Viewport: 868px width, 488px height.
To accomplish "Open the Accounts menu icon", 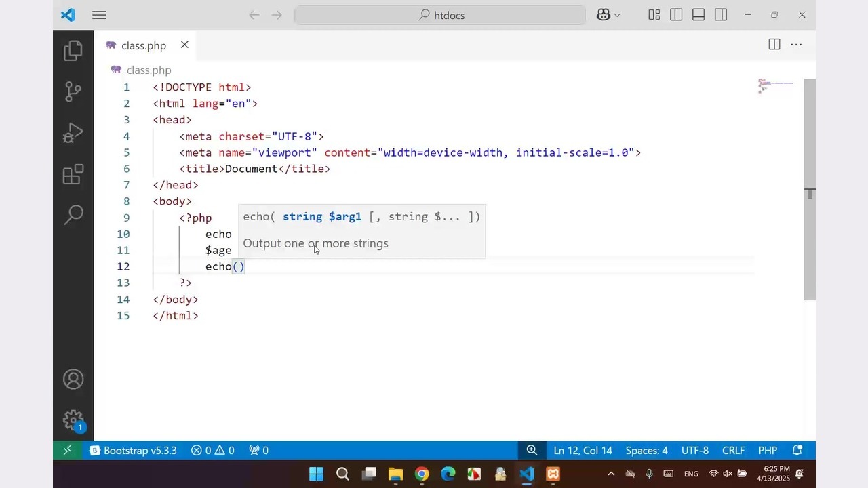I will pos(73,380).
